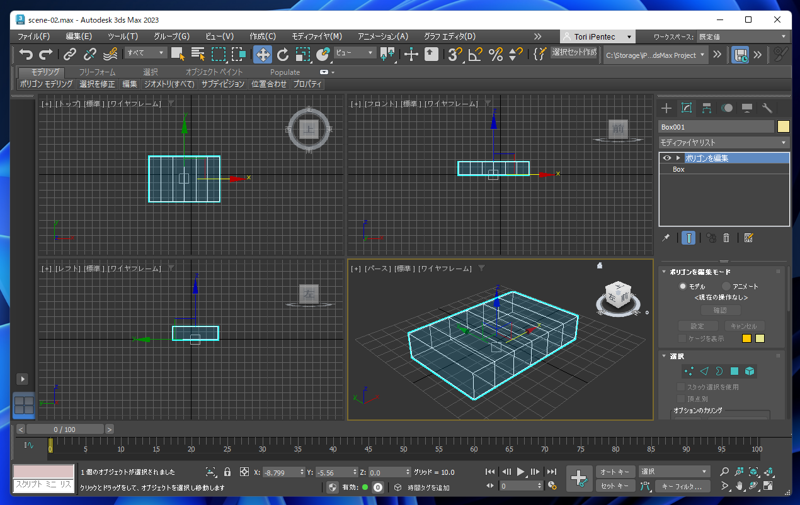Toggle the 3D Snaps icon
The image size is (800, 505).
[x=455, y=54]
